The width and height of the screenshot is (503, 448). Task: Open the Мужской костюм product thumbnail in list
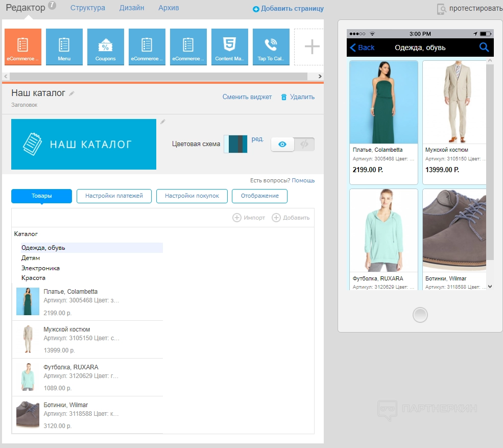(x=28, y=339)
